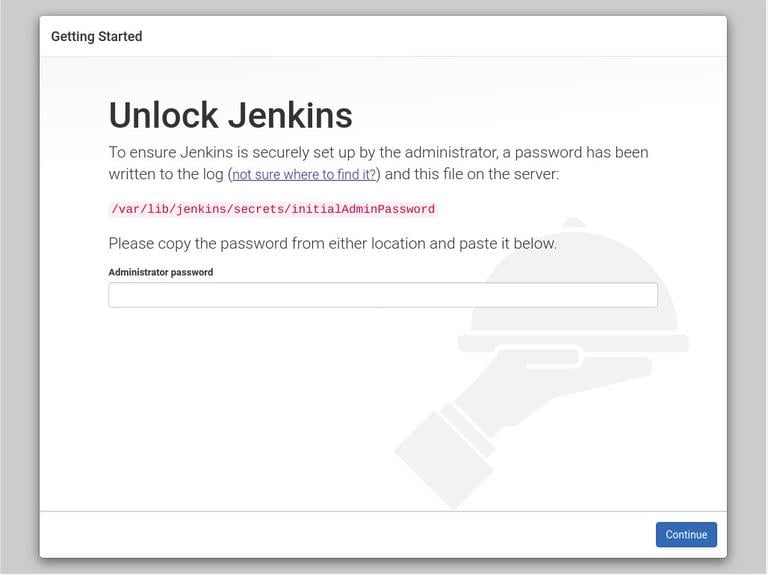
Task: Select the initialAdminPassword filename in the path
Action: pos(373,209)
